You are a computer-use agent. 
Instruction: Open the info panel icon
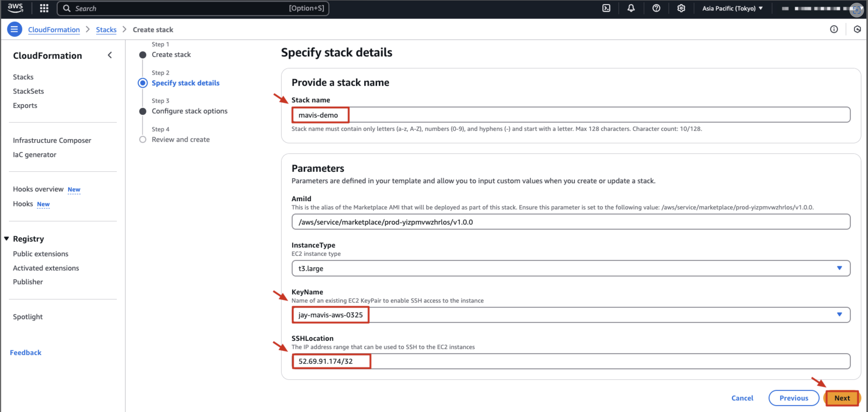click(834, 29)
